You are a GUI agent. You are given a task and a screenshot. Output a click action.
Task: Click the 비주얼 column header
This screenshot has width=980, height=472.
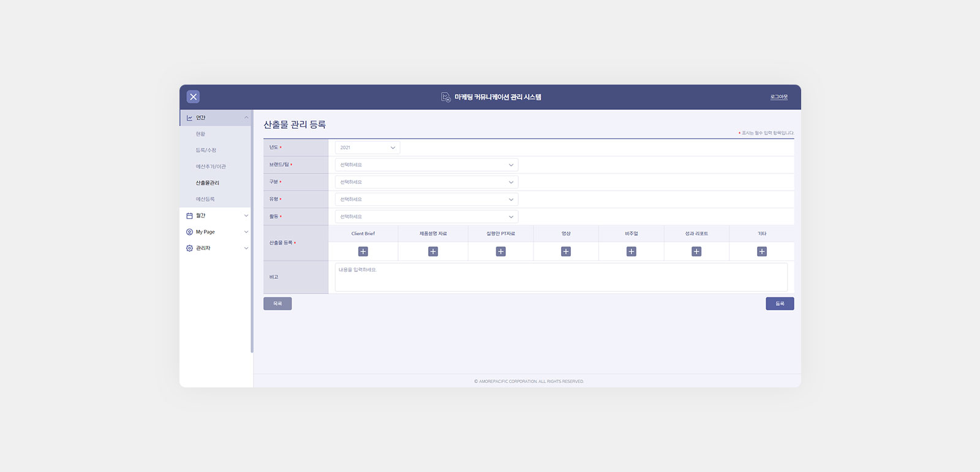tap(631, 234)
